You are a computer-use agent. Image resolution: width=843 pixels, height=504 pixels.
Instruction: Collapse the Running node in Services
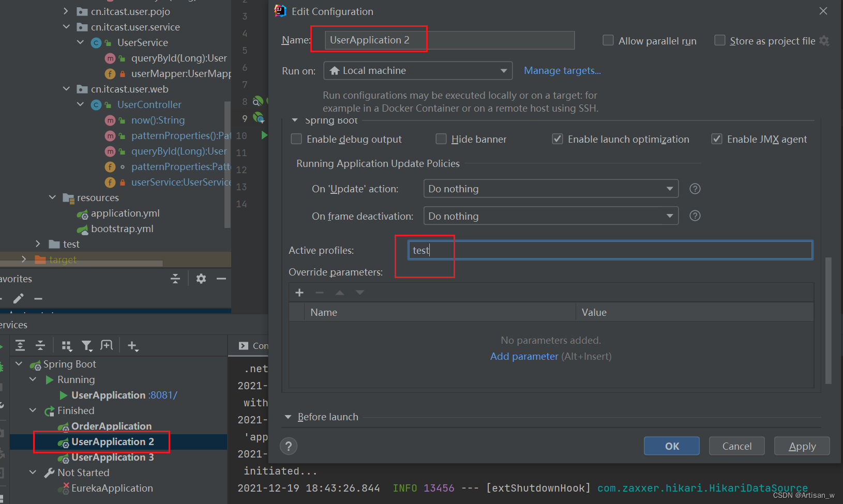click(33, 379)
